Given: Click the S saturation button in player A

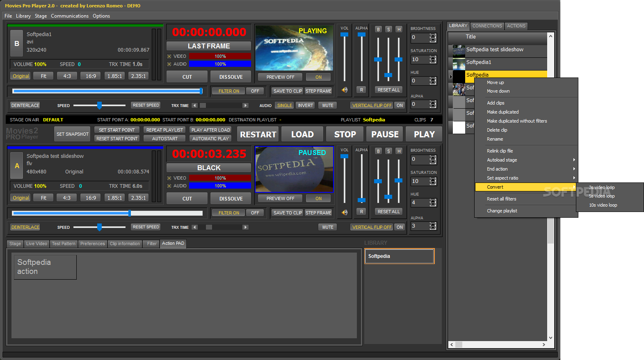Looking at the screenshot, I should pyautogui.click(x=388, y=151).
